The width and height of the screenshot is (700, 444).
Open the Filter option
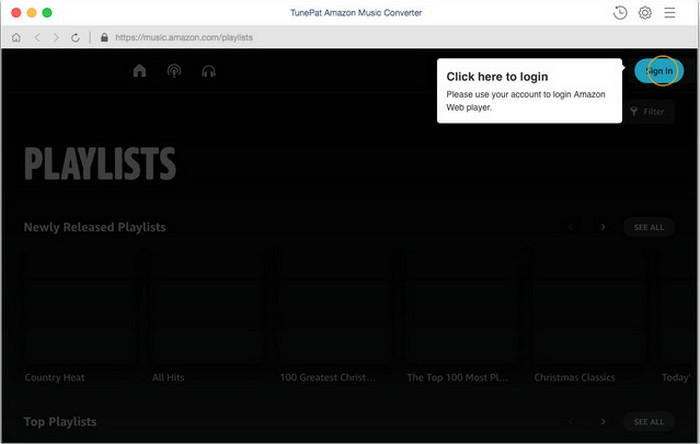(x=647, y=112)
